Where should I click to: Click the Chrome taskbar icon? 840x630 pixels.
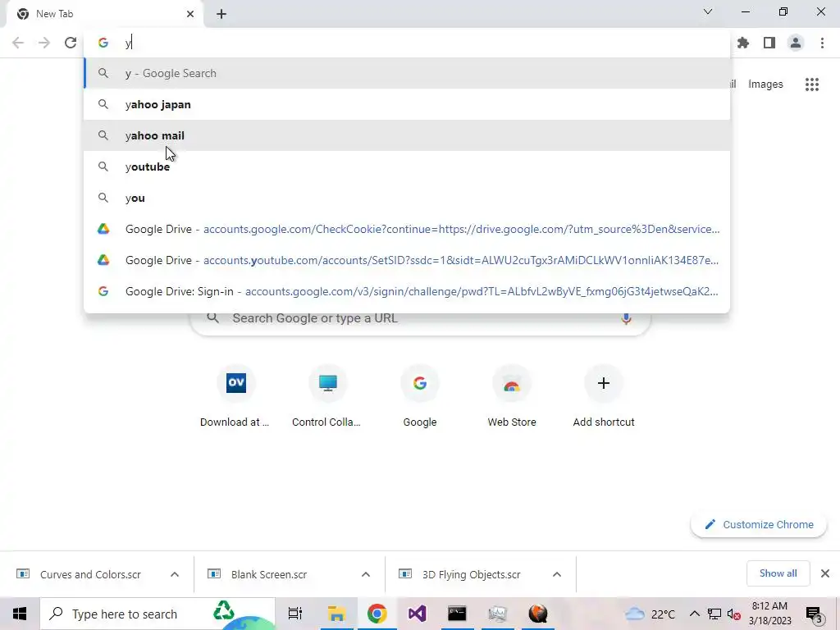[377, 614]
